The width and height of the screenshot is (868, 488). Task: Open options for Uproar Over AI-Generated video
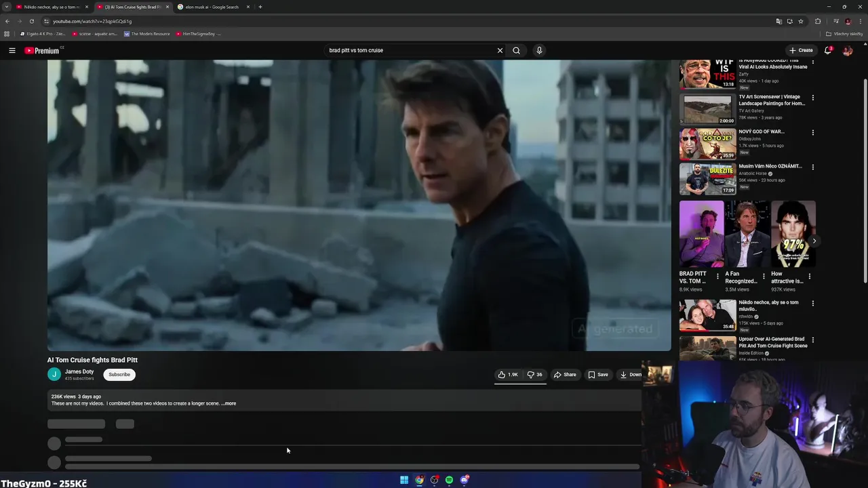[812, 340]
